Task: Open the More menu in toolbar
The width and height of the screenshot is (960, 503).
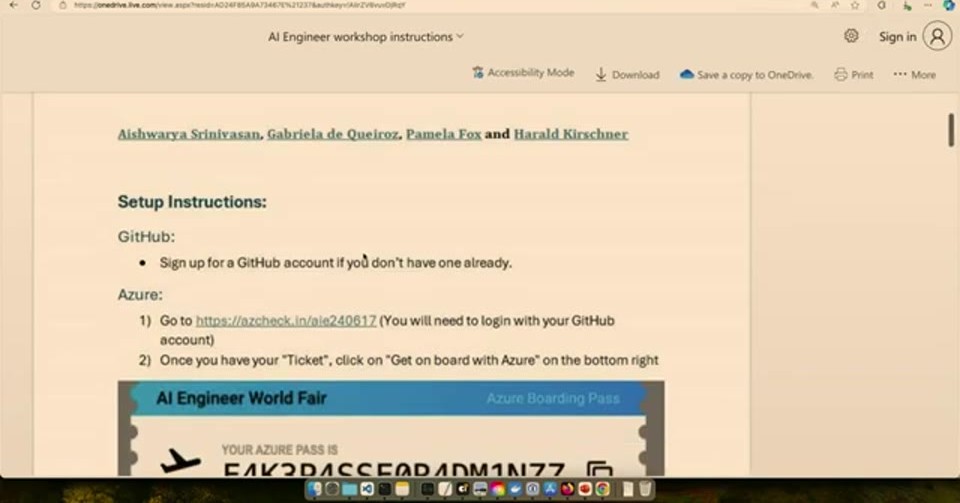Action: tap(915, 75)
